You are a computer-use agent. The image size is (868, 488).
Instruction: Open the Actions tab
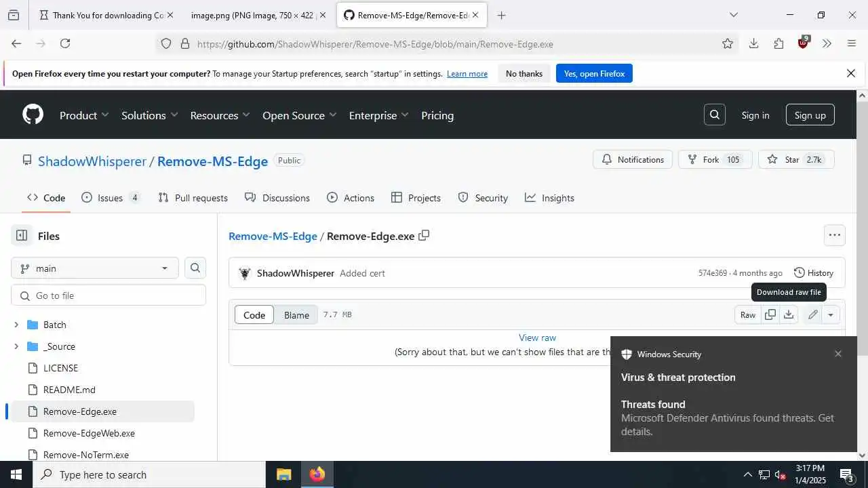pyautogui.click(x=351, y=198)
